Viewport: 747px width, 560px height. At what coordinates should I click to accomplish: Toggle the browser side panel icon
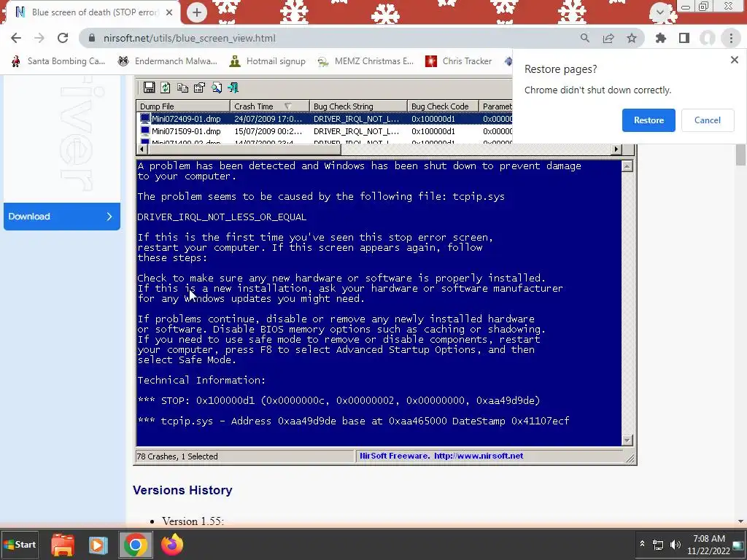pyautogui.click(x=684, y=38)
